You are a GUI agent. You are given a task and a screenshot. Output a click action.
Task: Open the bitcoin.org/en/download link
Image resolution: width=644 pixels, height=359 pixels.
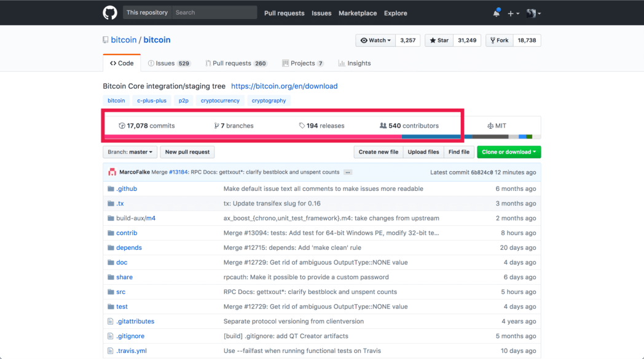(x=285, y=86)
